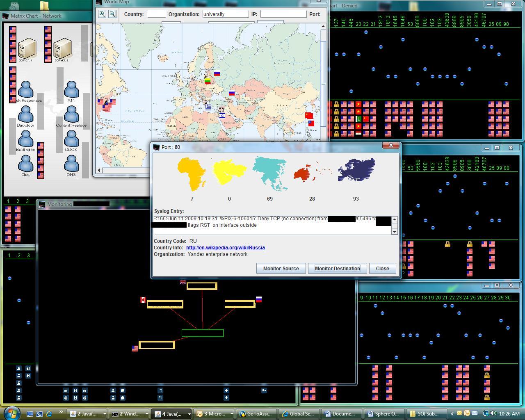The height and width of the screenshot is (420, 525).
Task: Click the DNS user icon
Action: coord(71,163)
